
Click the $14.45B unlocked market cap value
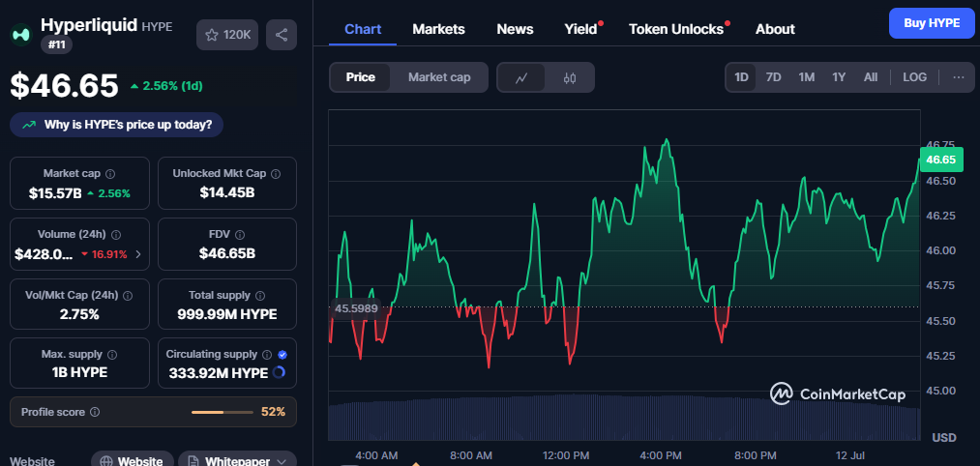(x=227, y=193)
